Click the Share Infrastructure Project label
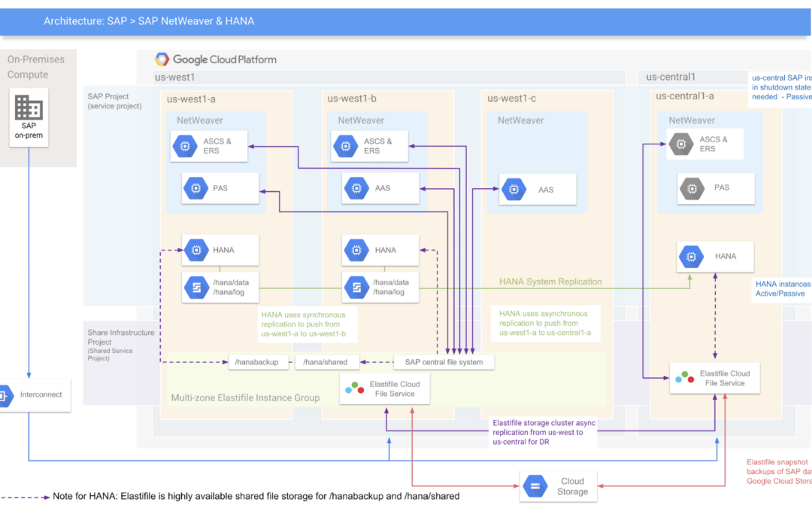The width and height of the screenshot is (812, 508). [120, 344]
